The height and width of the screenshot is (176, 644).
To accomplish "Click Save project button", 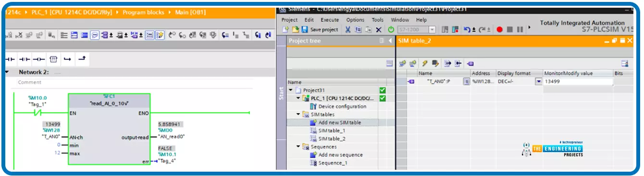I will pos(320,30).
